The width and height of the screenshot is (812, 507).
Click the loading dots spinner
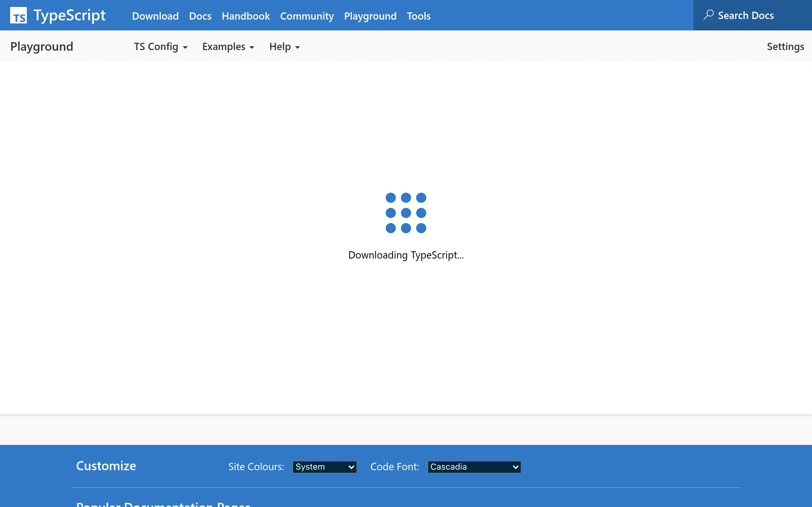tap(406, 213)
